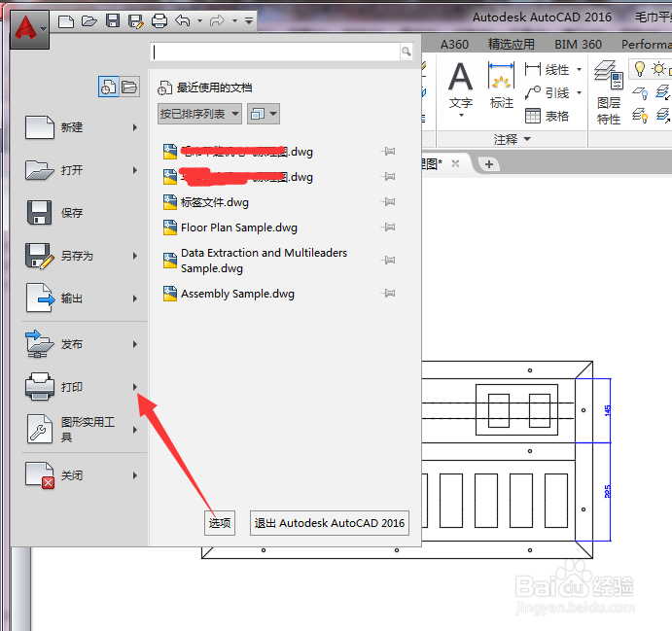Click 退出 Autodesk AutoCAD 2016 button
Viewport: 672px width, 631px height.
tap(329, 523)
